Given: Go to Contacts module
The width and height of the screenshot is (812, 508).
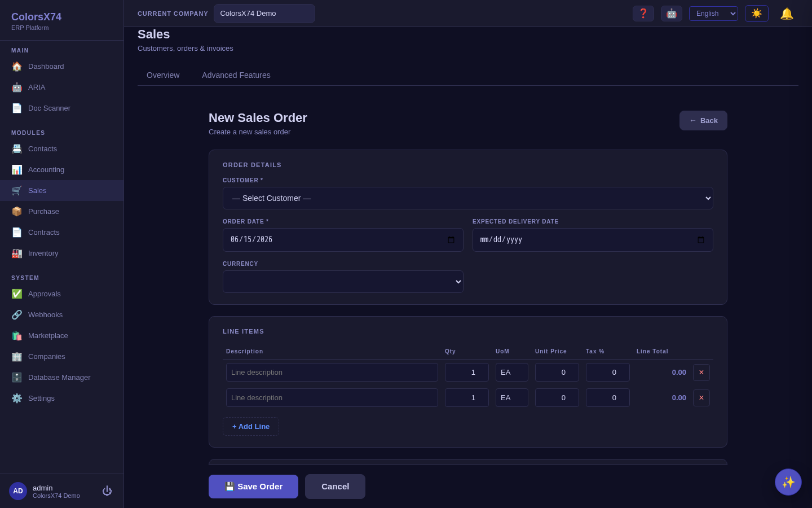Looking at the screenshot, I should [x=61, y=149].
